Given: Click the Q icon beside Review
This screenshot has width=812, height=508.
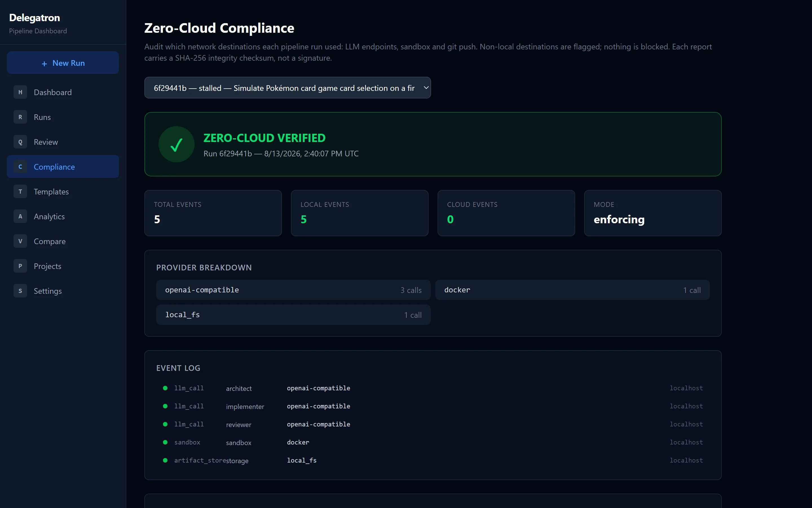Looking at the screenshot, I should coord(20,142).
